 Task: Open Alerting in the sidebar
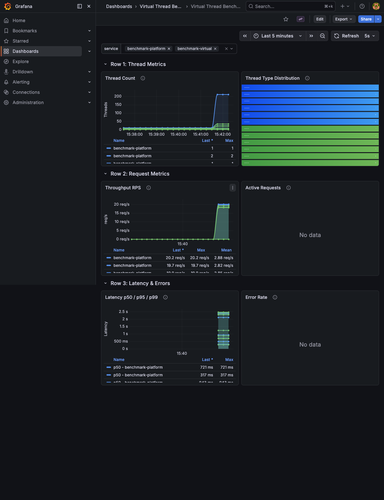[21, 82]
